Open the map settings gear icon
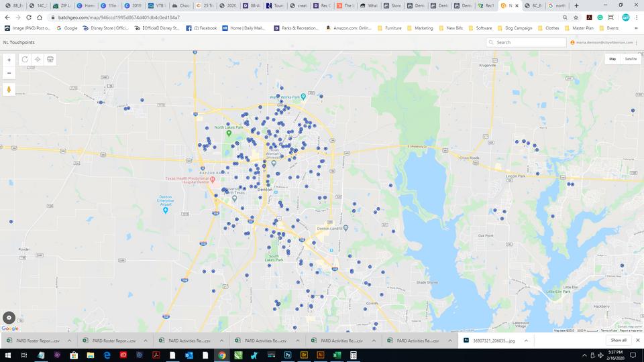 [x=9, y=318]
